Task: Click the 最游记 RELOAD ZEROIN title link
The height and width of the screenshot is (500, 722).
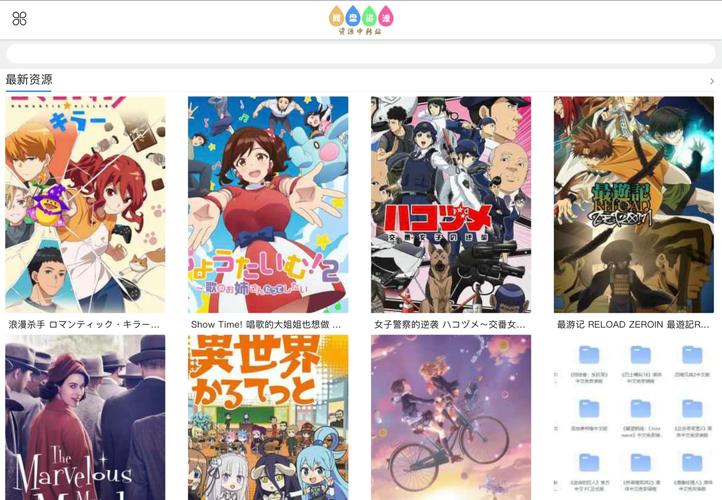Action: click(x=633, y=325)
